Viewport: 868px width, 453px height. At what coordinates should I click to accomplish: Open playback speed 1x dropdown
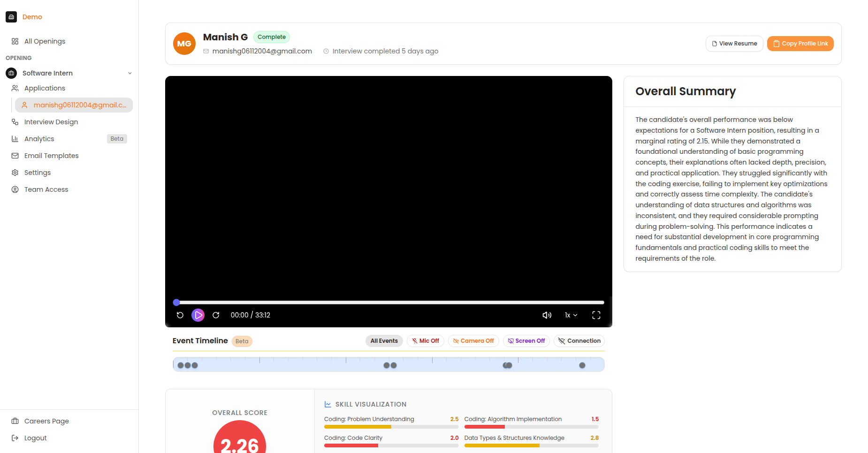tap(571, 315)
